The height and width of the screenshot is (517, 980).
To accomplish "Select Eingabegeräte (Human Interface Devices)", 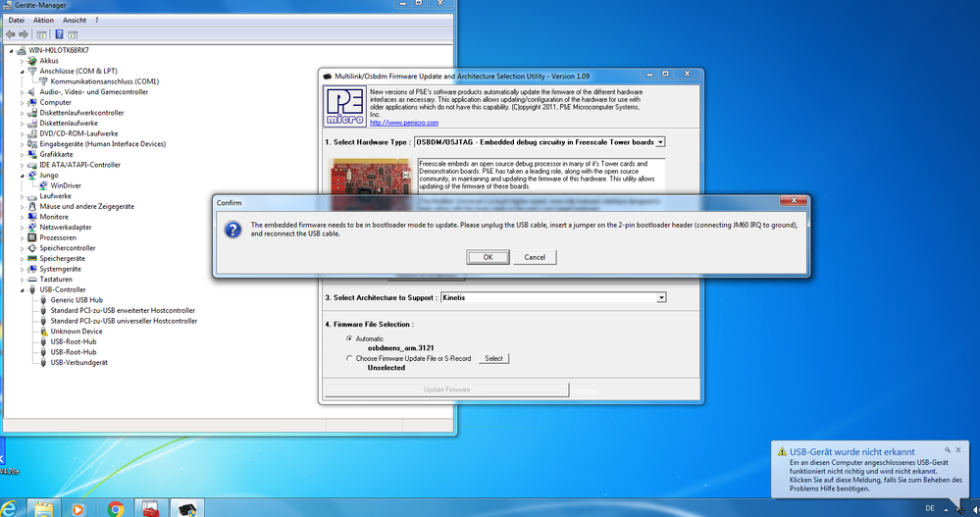I will click(102, 144).
